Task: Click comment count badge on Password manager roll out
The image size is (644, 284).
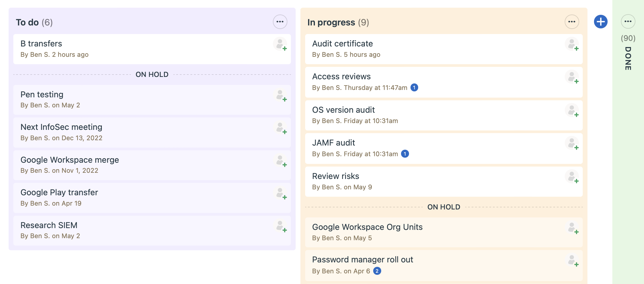Action: (377, 271)
